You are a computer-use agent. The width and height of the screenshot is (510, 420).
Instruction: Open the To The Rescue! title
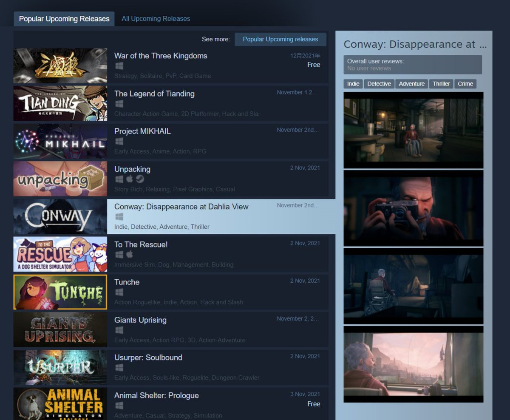point(141,244)
